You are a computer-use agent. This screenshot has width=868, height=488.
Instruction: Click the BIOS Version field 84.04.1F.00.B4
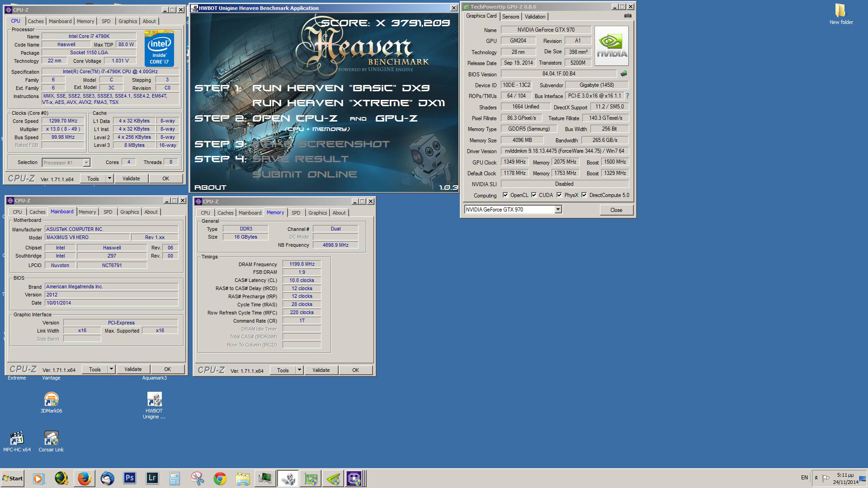[559, 74]
